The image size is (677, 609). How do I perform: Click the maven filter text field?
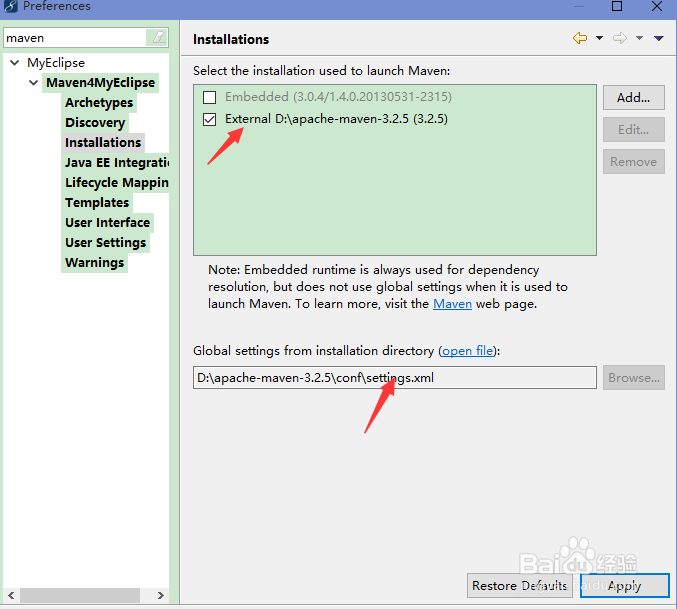click(x=76, y=38)
